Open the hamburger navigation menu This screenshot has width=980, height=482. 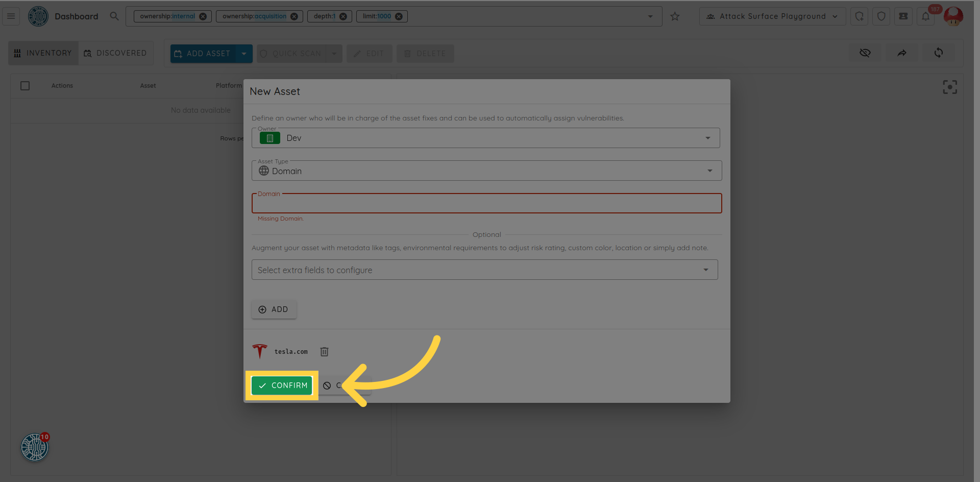click(11, 16)
